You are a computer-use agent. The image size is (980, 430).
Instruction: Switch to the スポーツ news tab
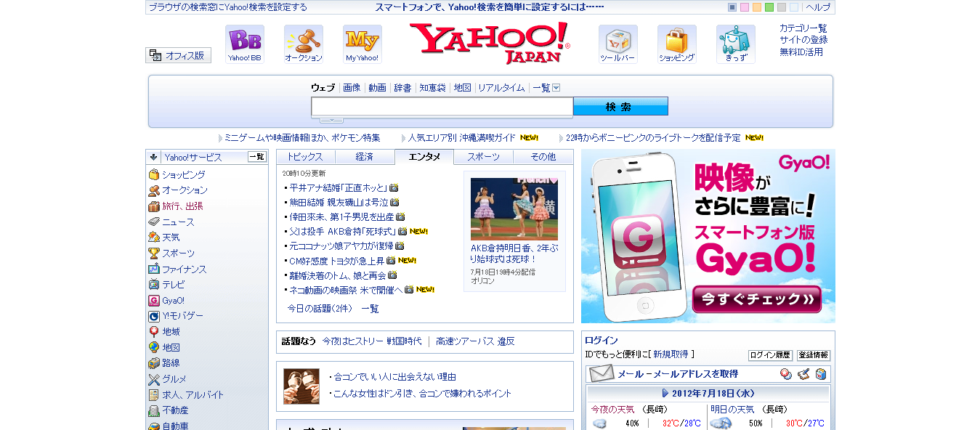click(x=484, y=157)
